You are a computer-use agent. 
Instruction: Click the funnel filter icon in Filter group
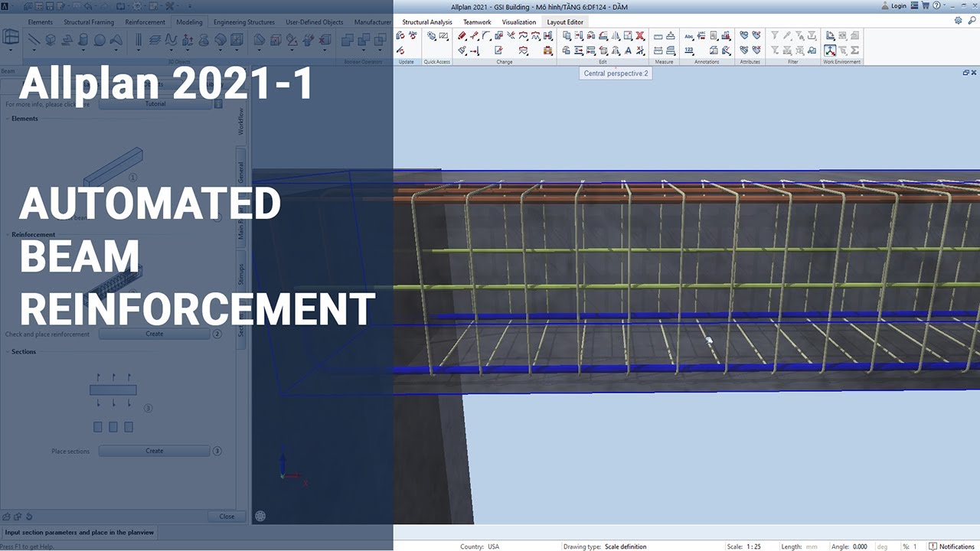[775, 35]
